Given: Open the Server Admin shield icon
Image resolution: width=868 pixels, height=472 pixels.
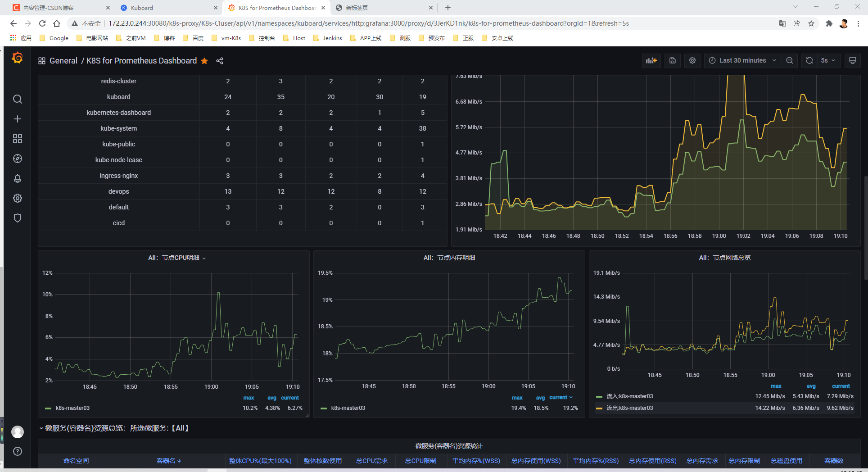Looking at the screenshot, I should tap(18, 218).
